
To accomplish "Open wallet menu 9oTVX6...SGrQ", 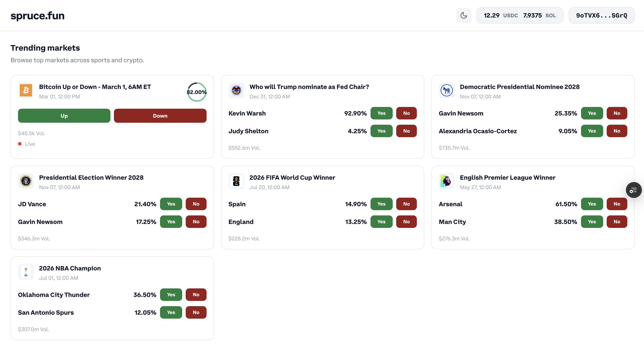I will [601, 16].
